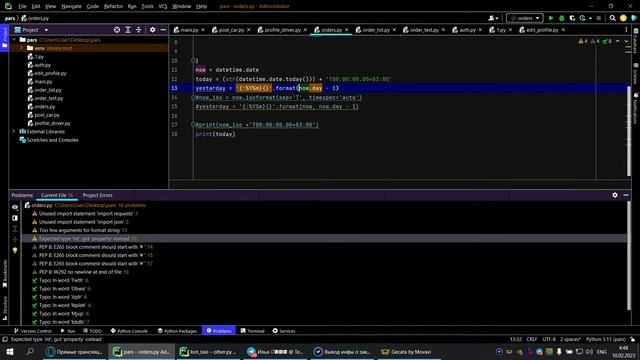Show quick fixes with lightbulb icon
The width and height of the screenshot is (640, 360).
(15, 250)
